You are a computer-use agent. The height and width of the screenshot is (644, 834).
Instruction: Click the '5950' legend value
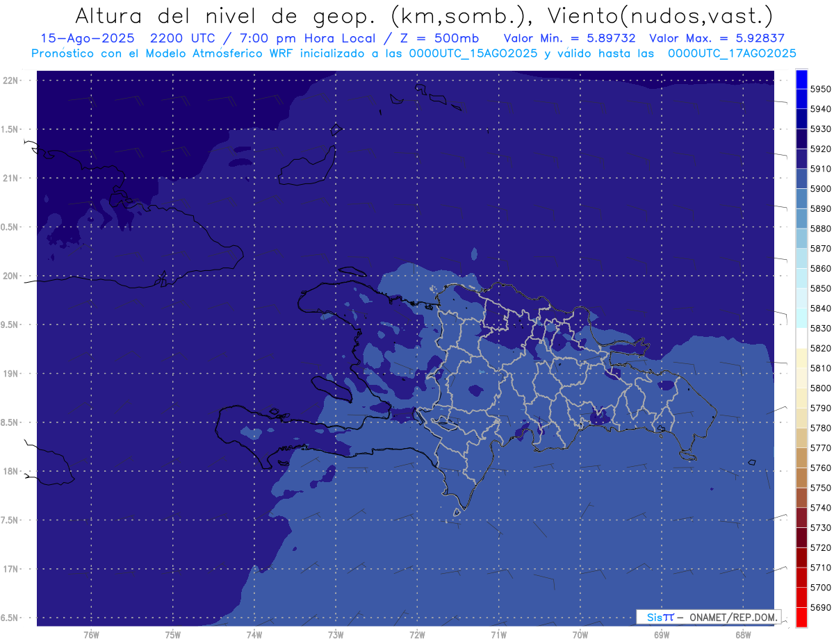tap(820, 89)
